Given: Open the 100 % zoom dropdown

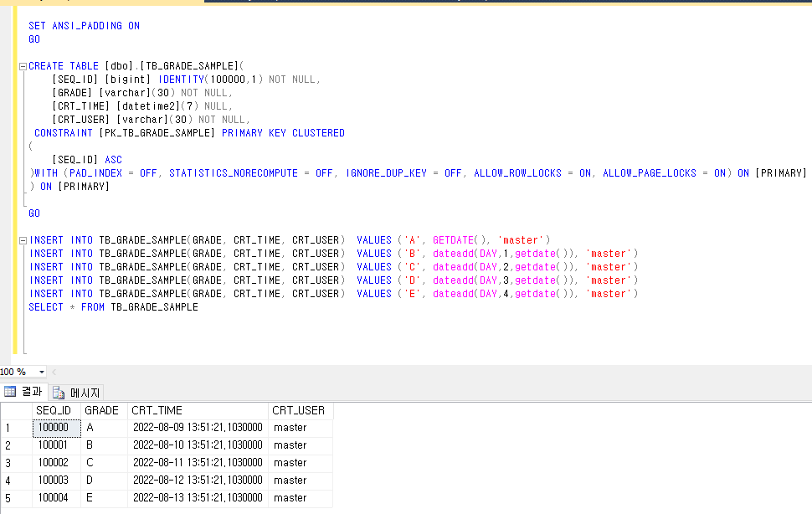Looking at the screenshot, I should (41, 372).
